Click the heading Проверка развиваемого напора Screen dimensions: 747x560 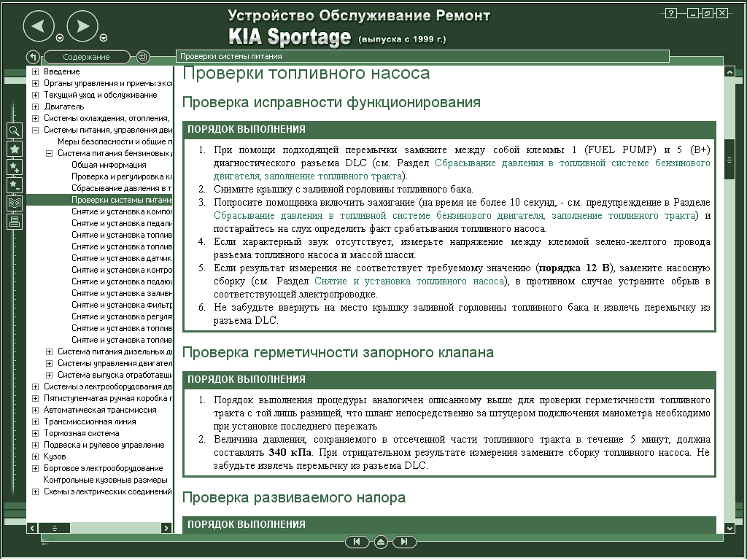(x=294, y=497)
